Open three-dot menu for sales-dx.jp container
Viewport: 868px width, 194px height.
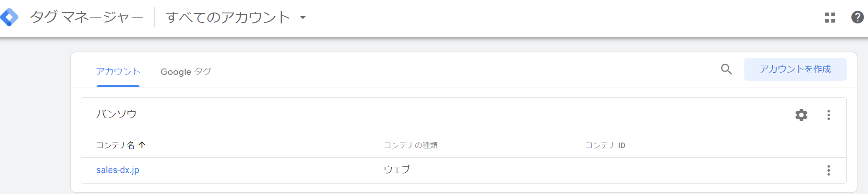(x=828, y=170)
